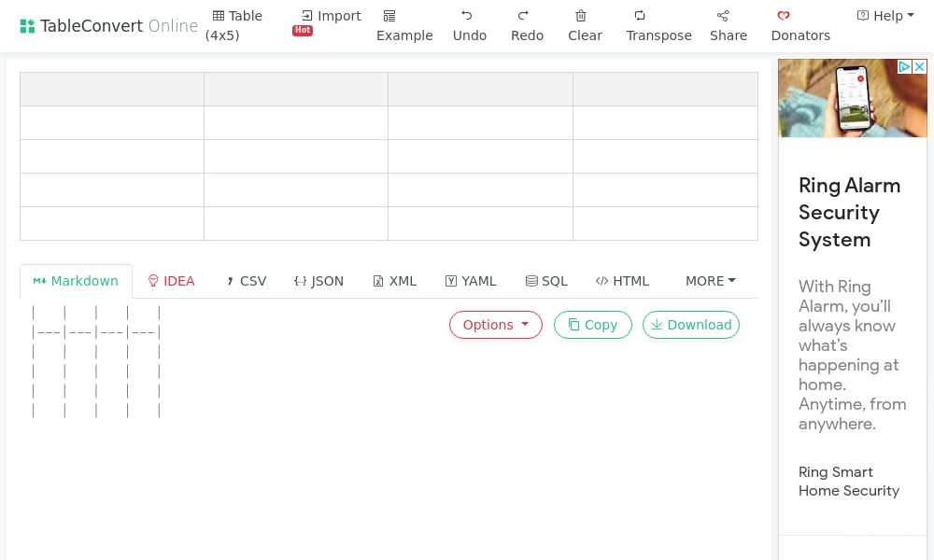The image size is (934, 560).
Task: Click the TableConvert logo icon
Action: click(28, 25)
